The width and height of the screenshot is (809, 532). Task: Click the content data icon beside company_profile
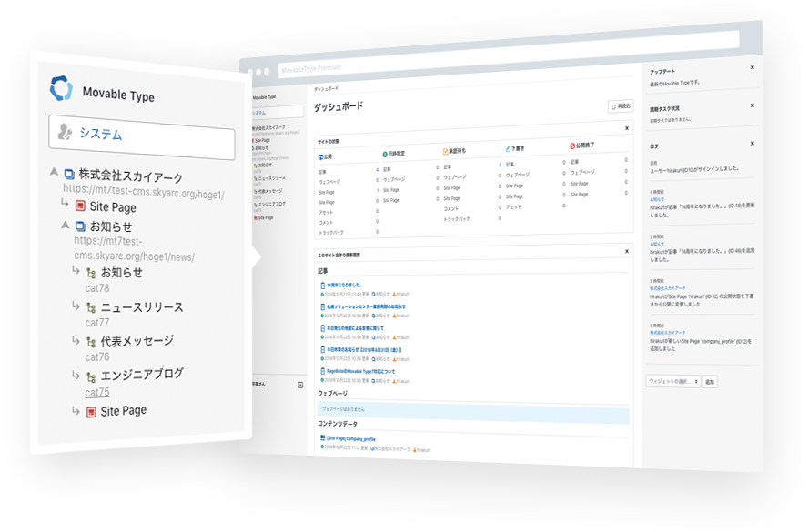[x=323, y=437]
